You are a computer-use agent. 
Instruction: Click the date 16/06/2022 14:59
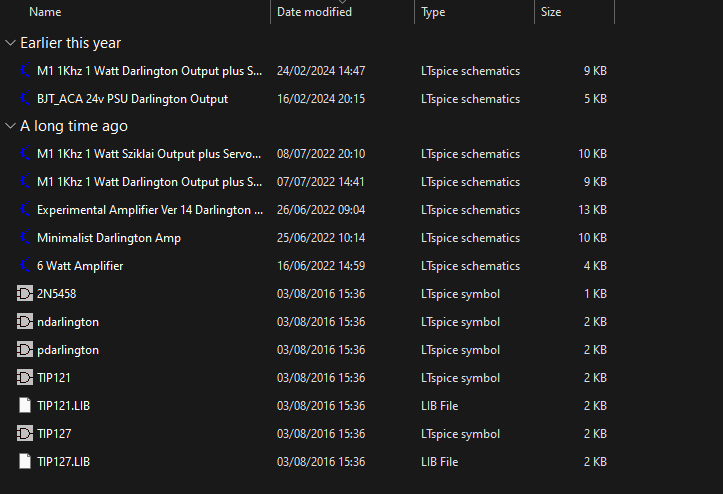[x=321, y=266]
